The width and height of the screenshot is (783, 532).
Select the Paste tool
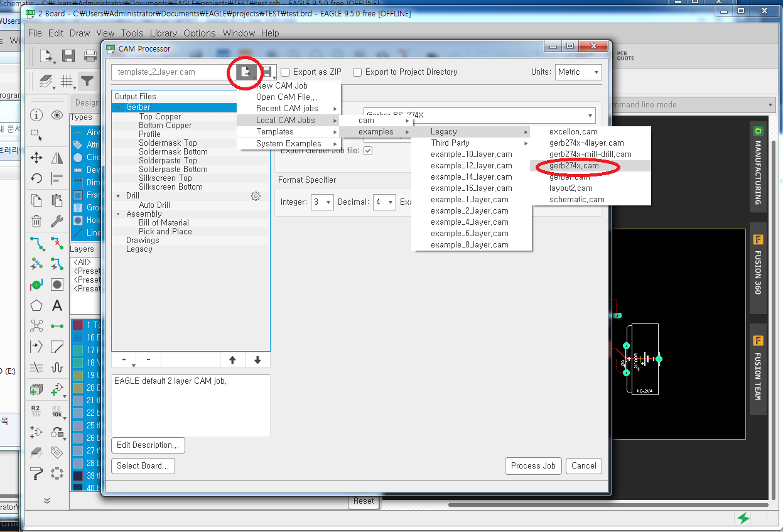[57, 200]
